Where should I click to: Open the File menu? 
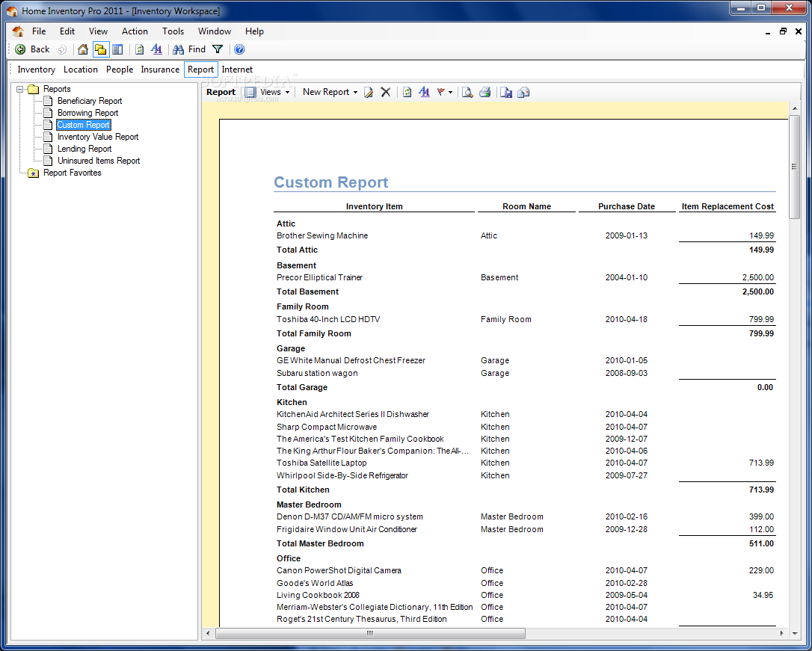(x=39, y=31)
